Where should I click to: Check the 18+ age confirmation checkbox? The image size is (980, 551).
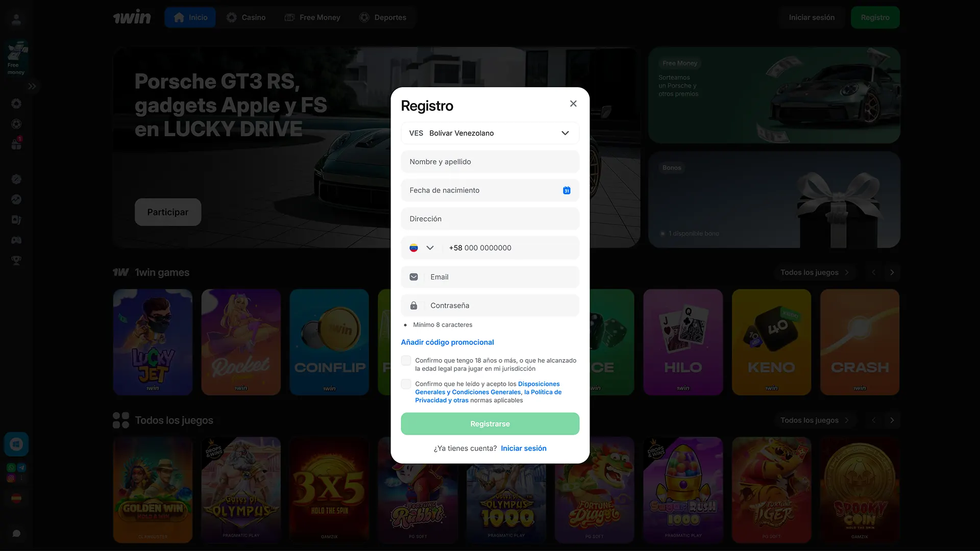pos(406,360)
